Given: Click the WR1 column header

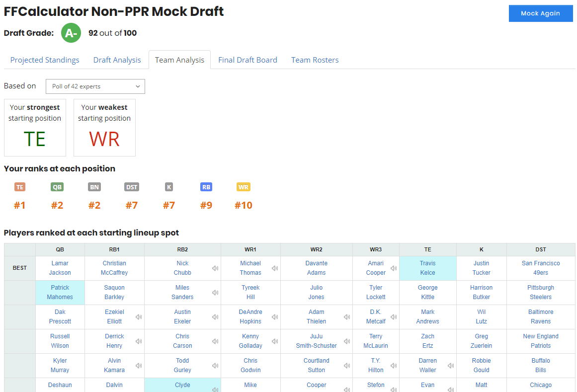Looking at the screenshot, I should click(x=250, y=250).
